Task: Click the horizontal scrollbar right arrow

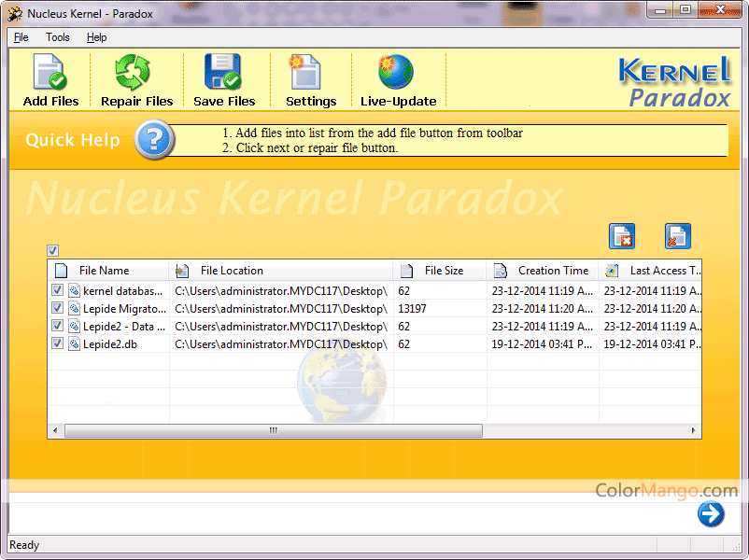Action: pos(694,431)
